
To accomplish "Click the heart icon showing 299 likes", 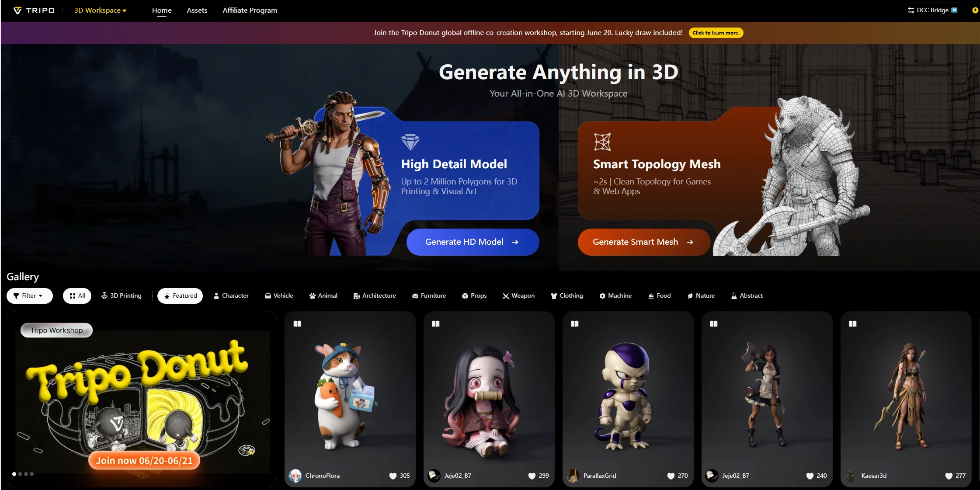I will pos(532,476).
